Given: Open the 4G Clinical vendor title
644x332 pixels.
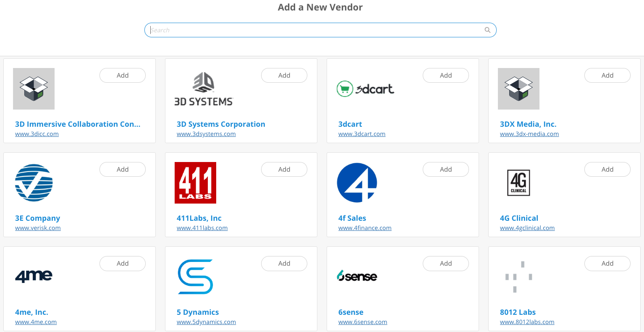Looking at the screenshot, I should click(519, 218).
